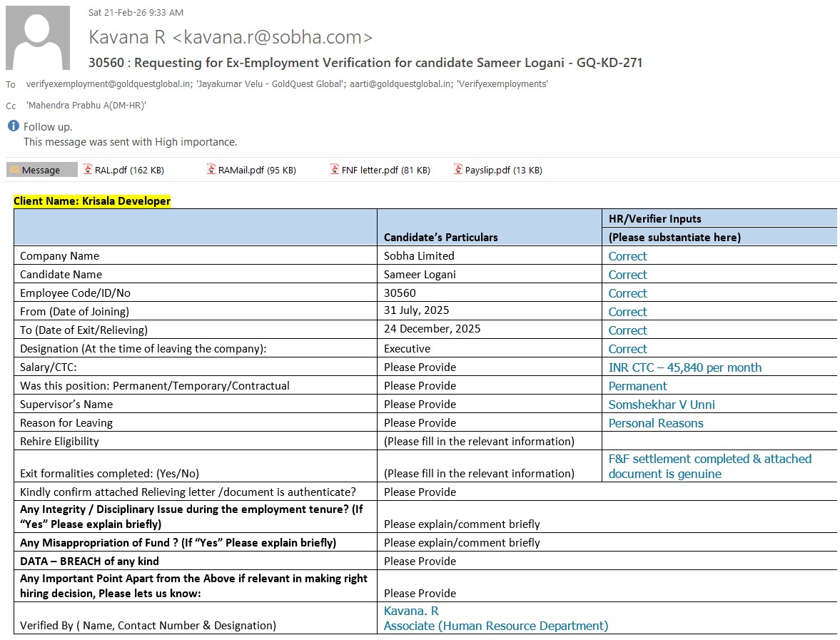Open the RAMail.pdf attachment icon
The image size is (840, 640).
[211, 170]
